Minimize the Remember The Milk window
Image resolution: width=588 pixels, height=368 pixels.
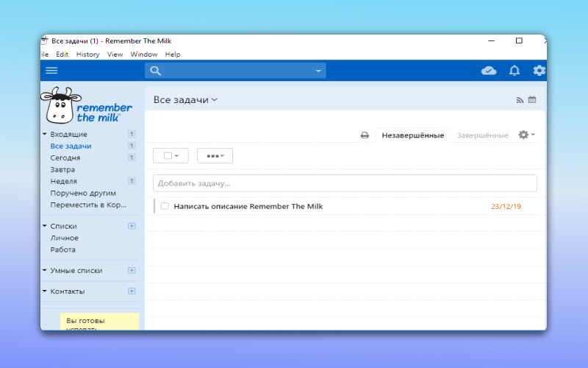pos(491,40)
